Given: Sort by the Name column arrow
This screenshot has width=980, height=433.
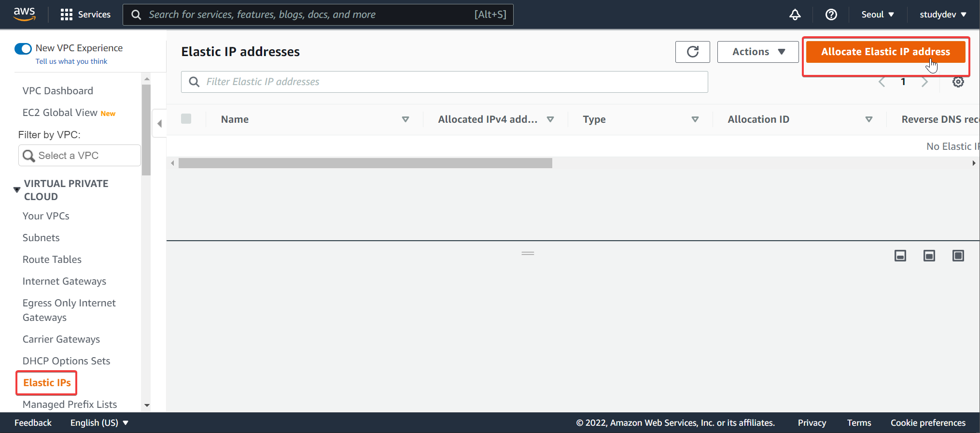Looking at the screenshot, I should (406, 119).
